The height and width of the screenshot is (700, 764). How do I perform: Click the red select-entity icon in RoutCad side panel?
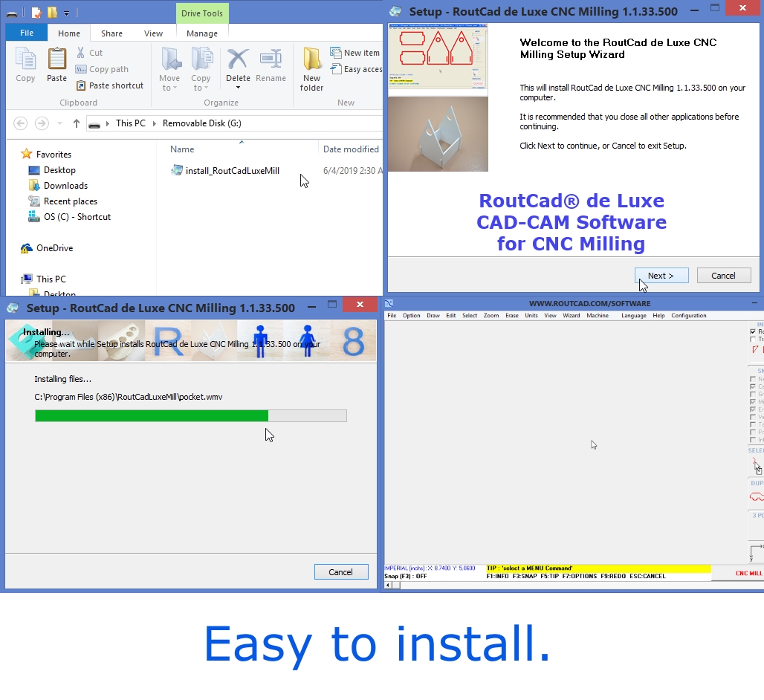pyautogui.click(x=757, y=466)
